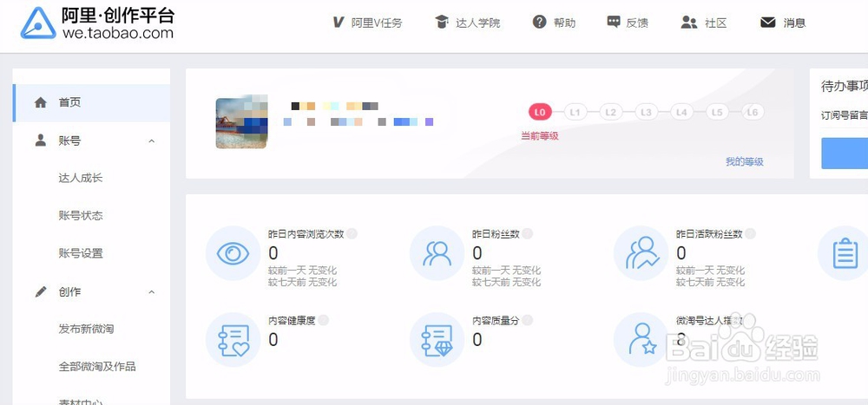Click the 创作 pencil icon
The image size is (868, 405).
pos(41,291)
